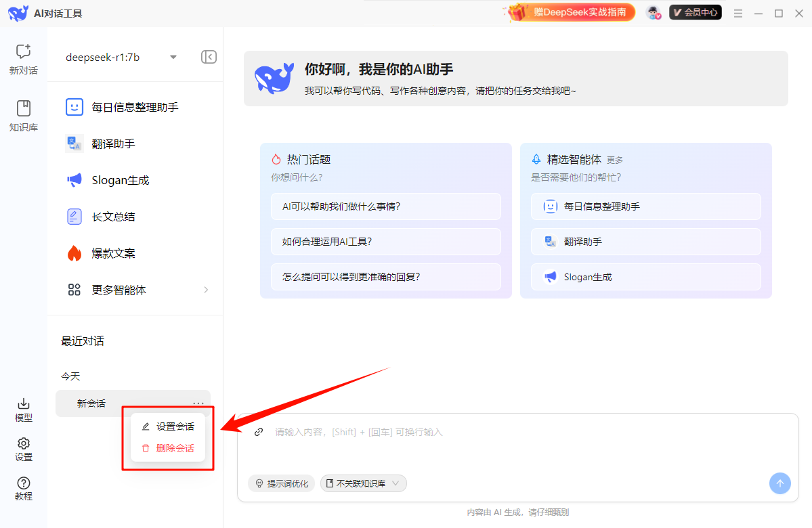Open three-dot menu of 新会话
812x528 pixels.
[198, 403]
